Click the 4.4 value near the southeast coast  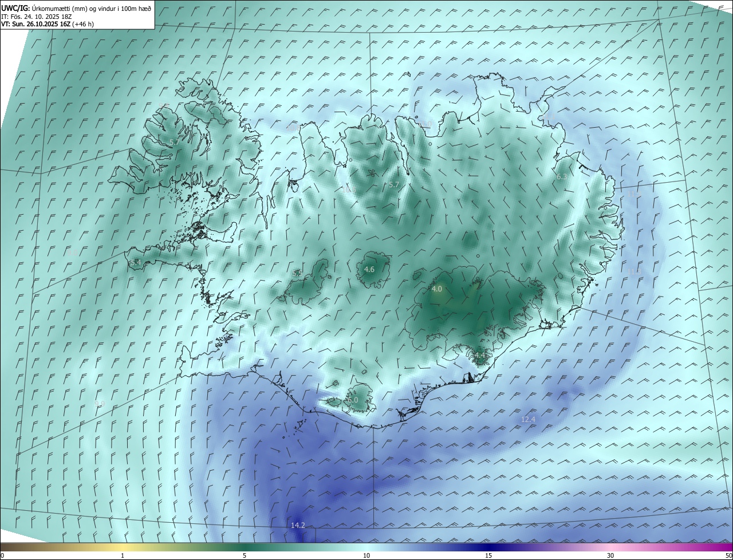pyautogui.click(x=480, y=356)
